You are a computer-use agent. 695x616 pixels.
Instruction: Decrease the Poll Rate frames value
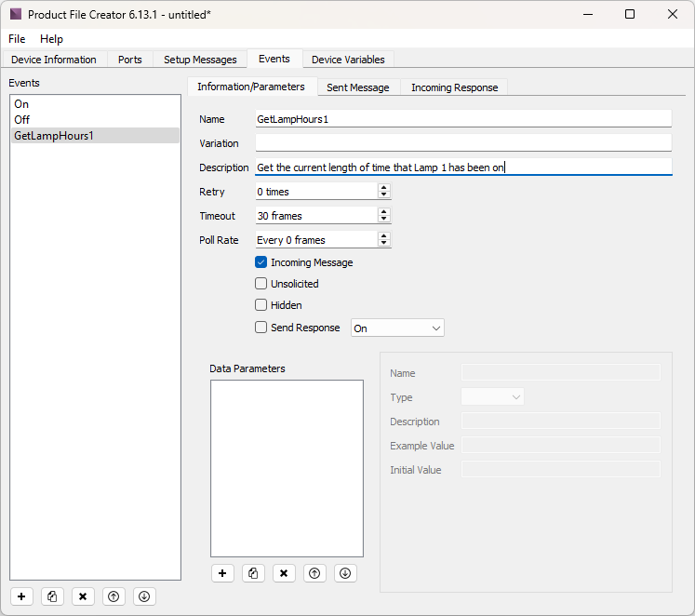(x=384, y=244)
